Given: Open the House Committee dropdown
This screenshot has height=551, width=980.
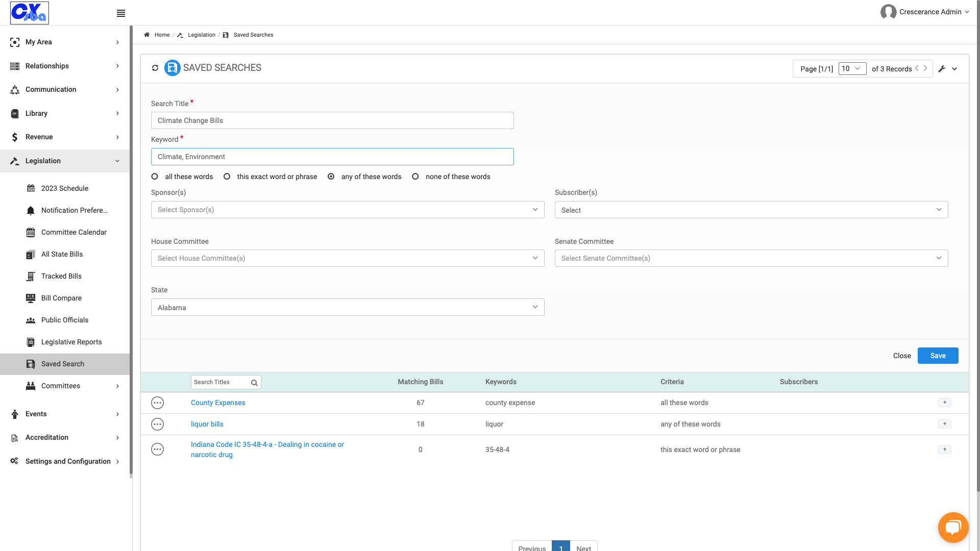Looking at the screenshot, I should click(x=348, y=258).
